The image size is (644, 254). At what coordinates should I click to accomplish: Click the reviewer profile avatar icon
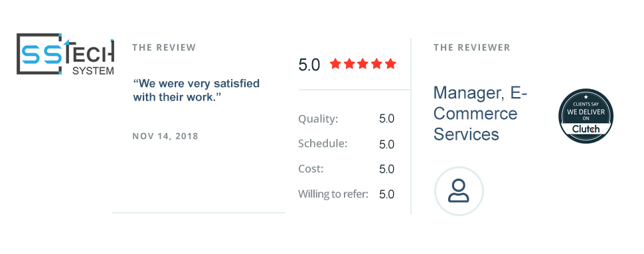coord(459,191)
